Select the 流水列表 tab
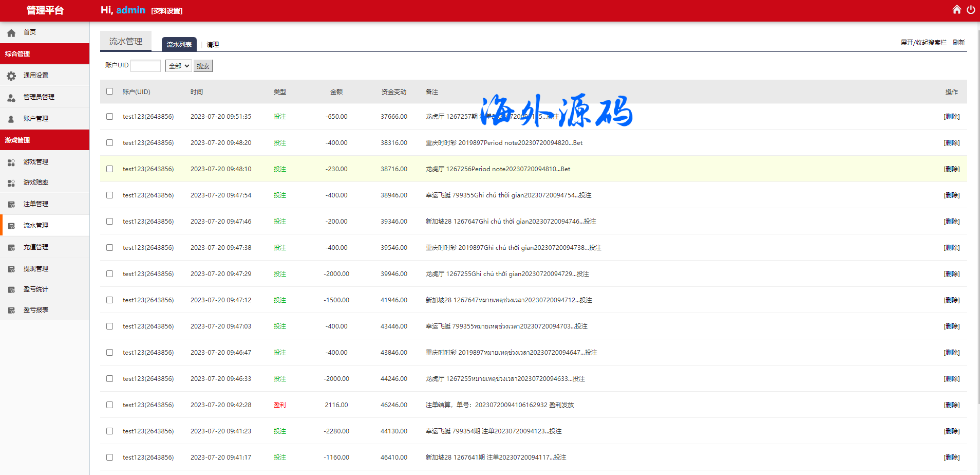This screenshot has height=475, width=980. [179, 45]
